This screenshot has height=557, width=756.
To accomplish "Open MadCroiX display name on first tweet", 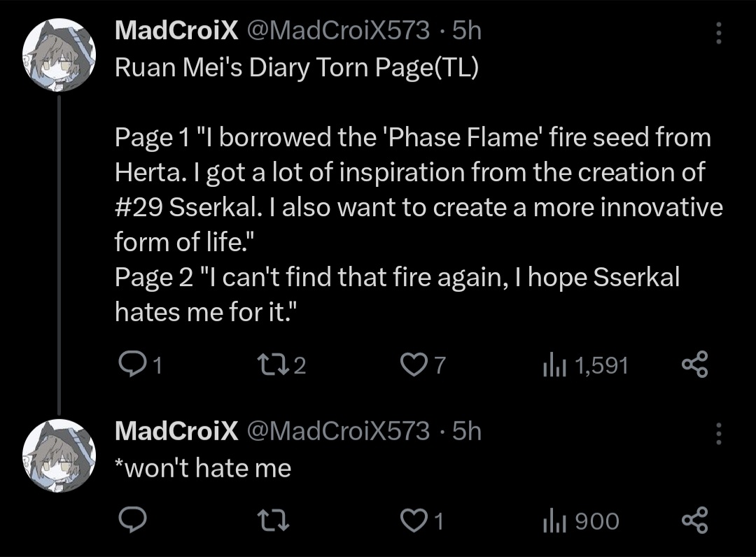I will [x=176, y=30].
